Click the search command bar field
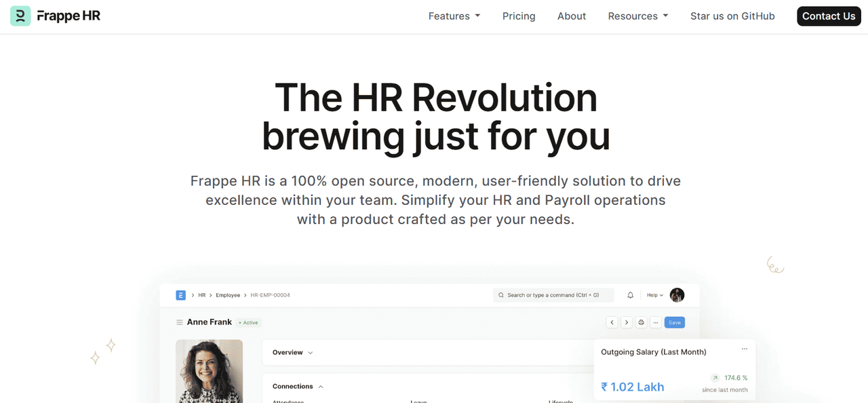 point(553,295)
